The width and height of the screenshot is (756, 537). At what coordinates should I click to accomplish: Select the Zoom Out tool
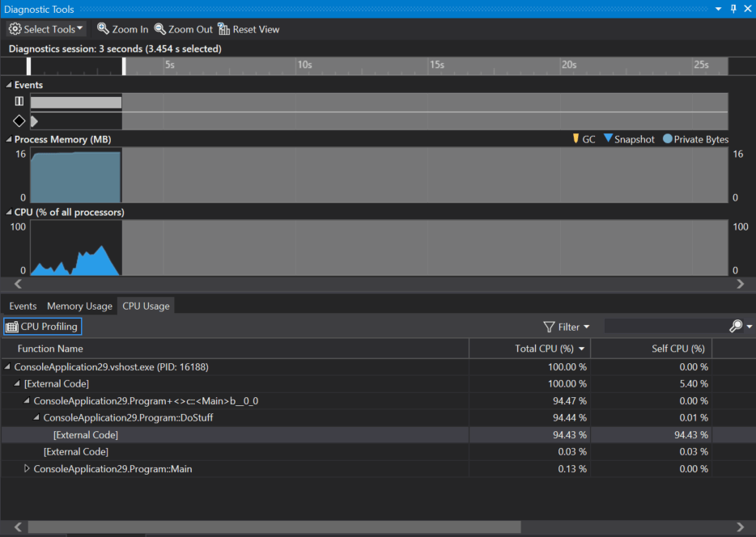(x=183, y=28)
